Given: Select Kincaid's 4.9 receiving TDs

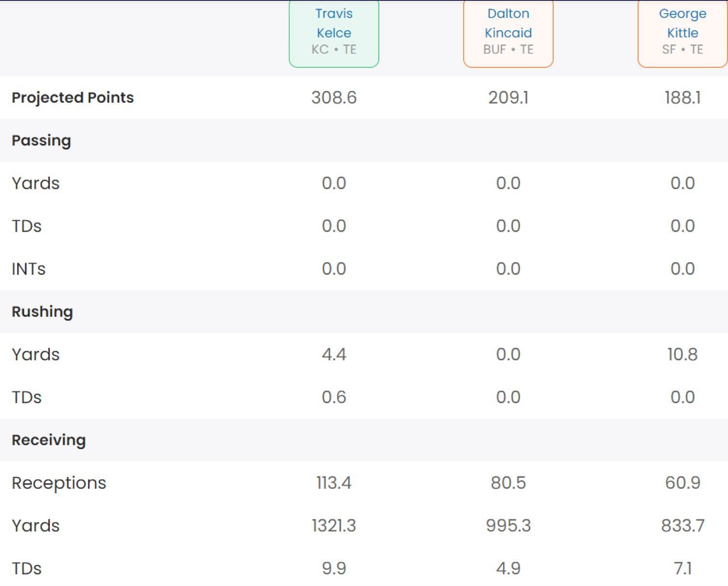Looking at the screenshot, I should pyautogui.click(x=508, y=569).
